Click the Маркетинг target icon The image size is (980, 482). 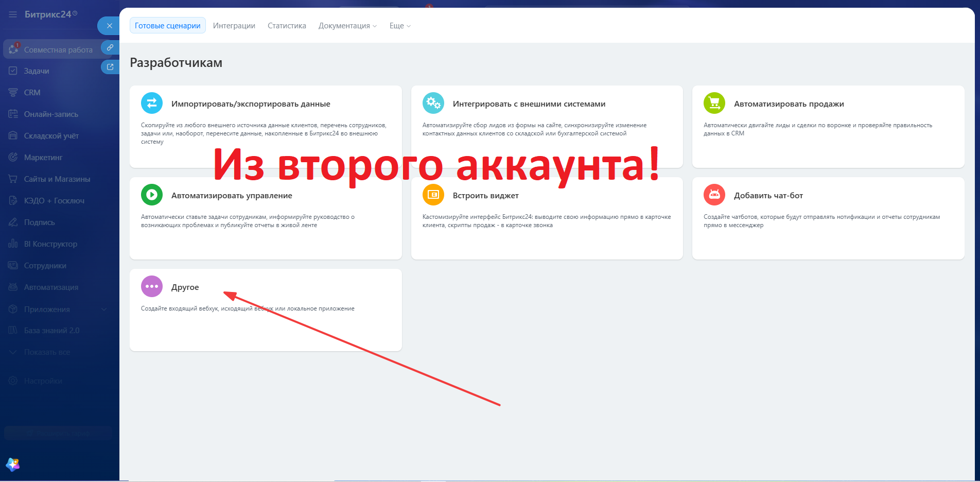tap(13, 158)
